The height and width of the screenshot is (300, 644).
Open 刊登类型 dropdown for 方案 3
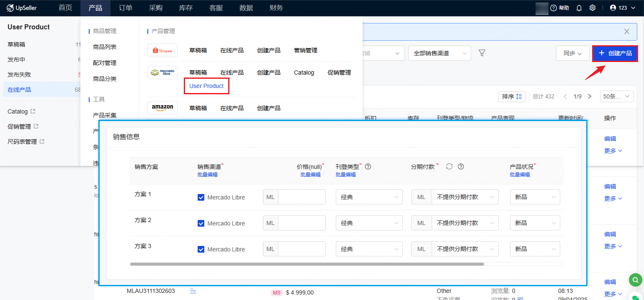pos(369,249)
